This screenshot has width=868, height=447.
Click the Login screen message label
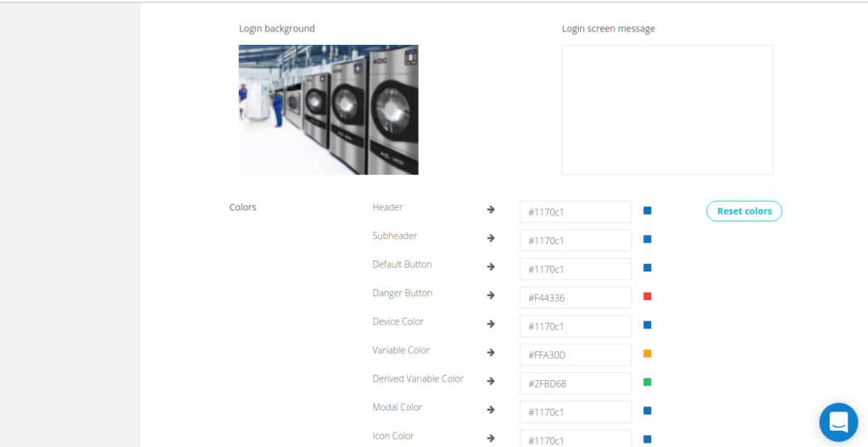pos(609,28)
